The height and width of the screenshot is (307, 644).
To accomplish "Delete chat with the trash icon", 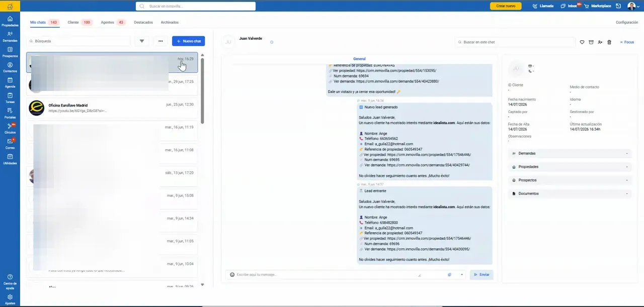I will point(609,42).
